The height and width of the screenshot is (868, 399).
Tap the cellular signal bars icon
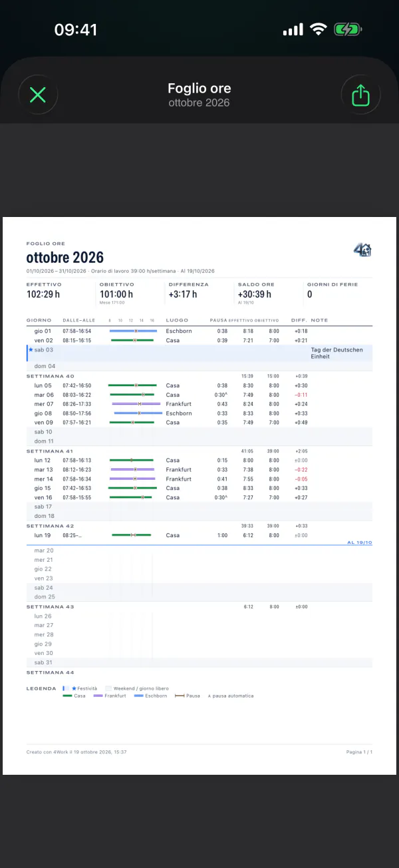293,30
